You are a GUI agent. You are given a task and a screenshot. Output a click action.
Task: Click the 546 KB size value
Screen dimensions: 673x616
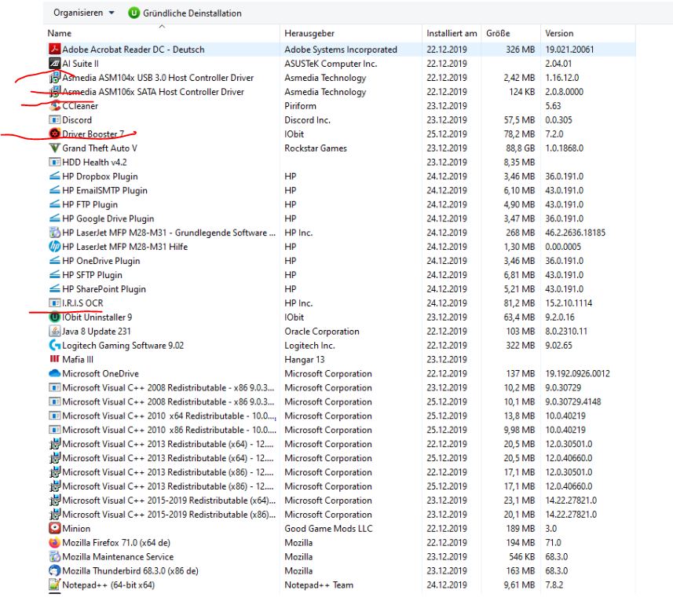(x=522, y=557)
